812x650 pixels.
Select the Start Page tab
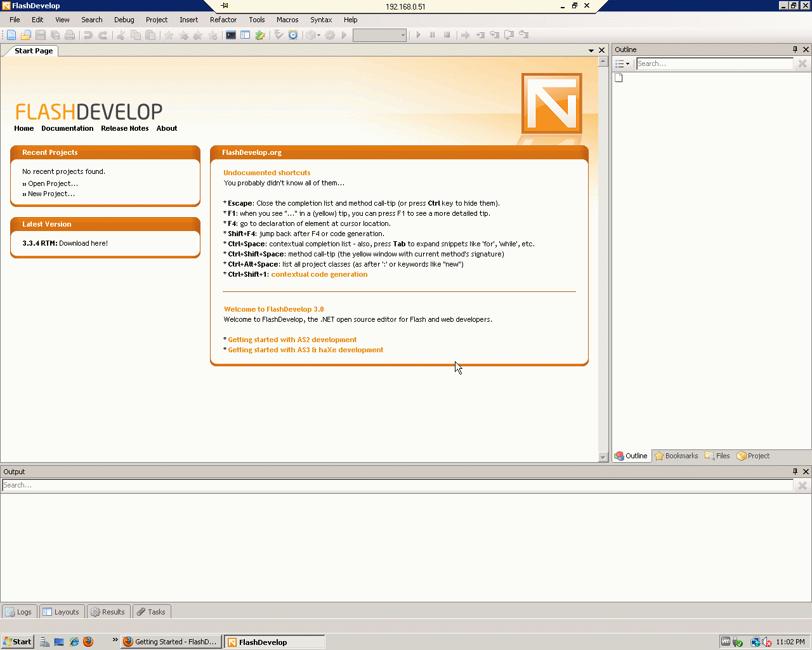click(x=34, y=51)
